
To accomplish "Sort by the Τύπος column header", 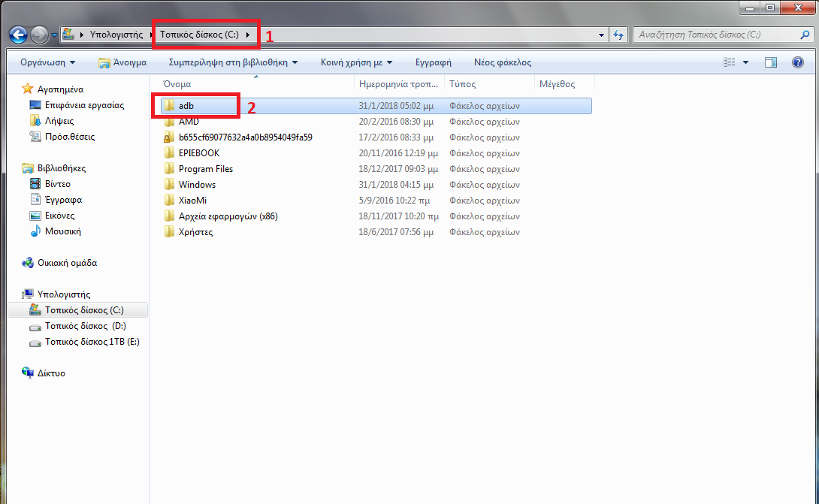I will click(x=462, y=84).
